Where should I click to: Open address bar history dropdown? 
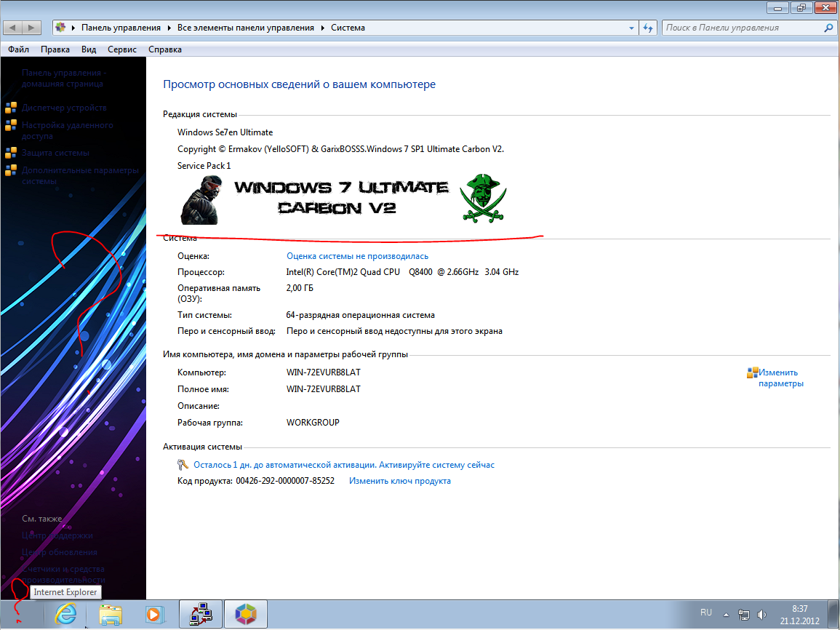pos(631,28)
